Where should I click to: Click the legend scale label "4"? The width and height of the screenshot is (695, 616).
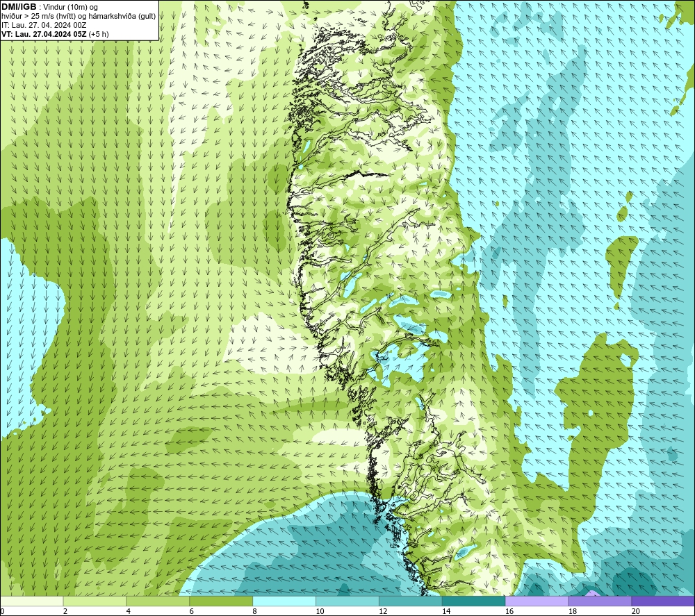(x=128, y=612)
